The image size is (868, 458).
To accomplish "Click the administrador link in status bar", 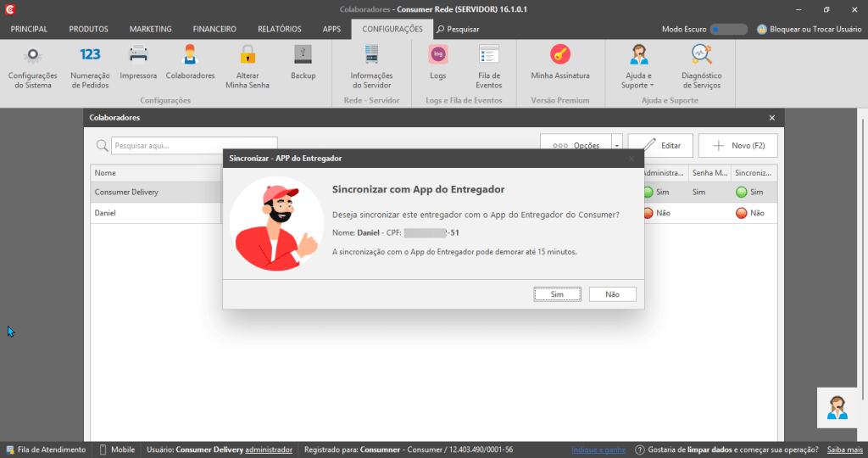I will (x=269, y=450).
